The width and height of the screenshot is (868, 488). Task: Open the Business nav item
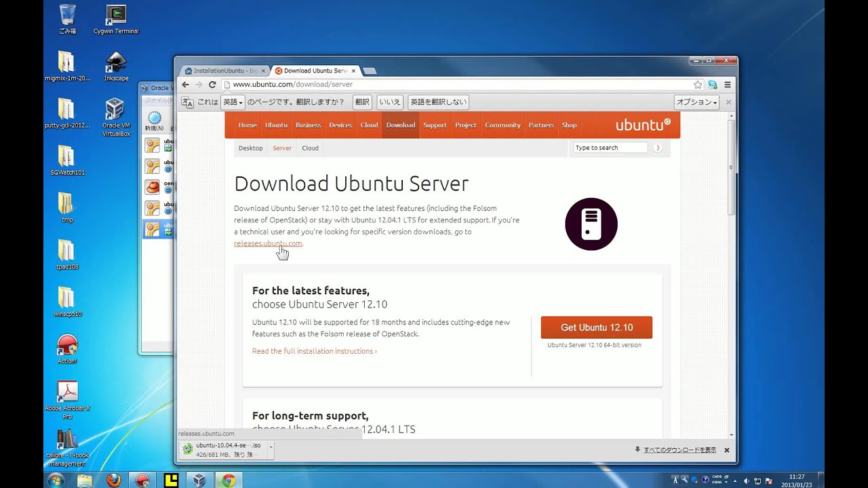point(308,125)
